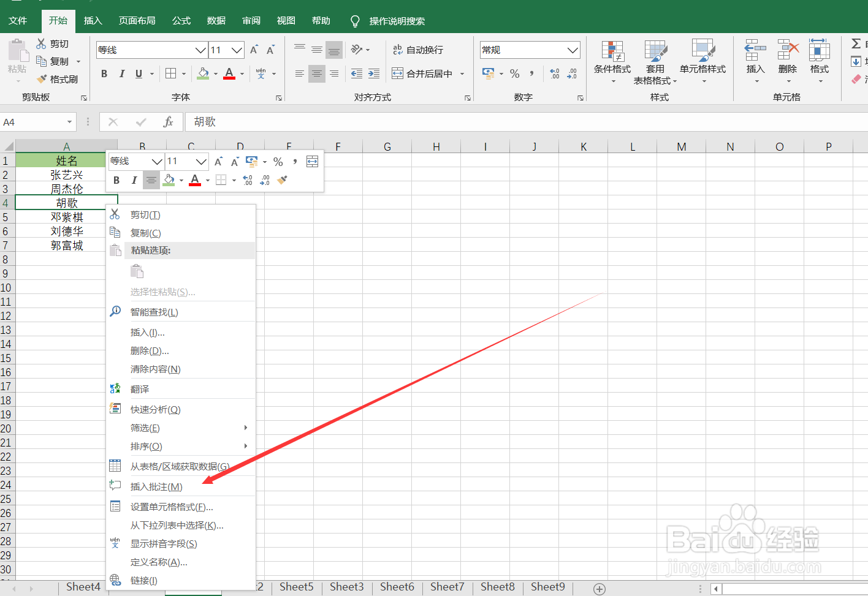Screen dimensions: 868x596
Task: Click the Format Painter brush in ribbon
Action: (58, 79)
